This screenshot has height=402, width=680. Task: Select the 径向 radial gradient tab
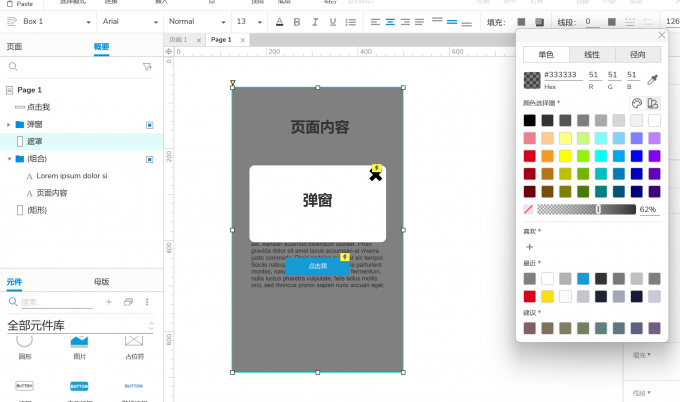pos(638,54)
